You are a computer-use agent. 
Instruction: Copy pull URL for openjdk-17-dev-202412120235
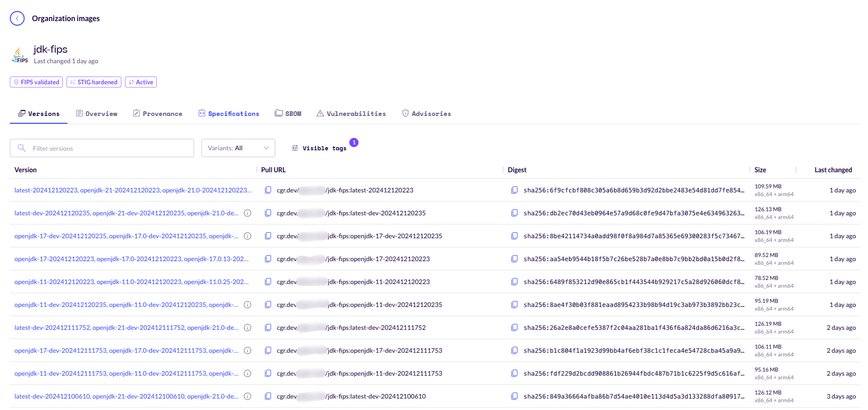[x=268, y=236]
